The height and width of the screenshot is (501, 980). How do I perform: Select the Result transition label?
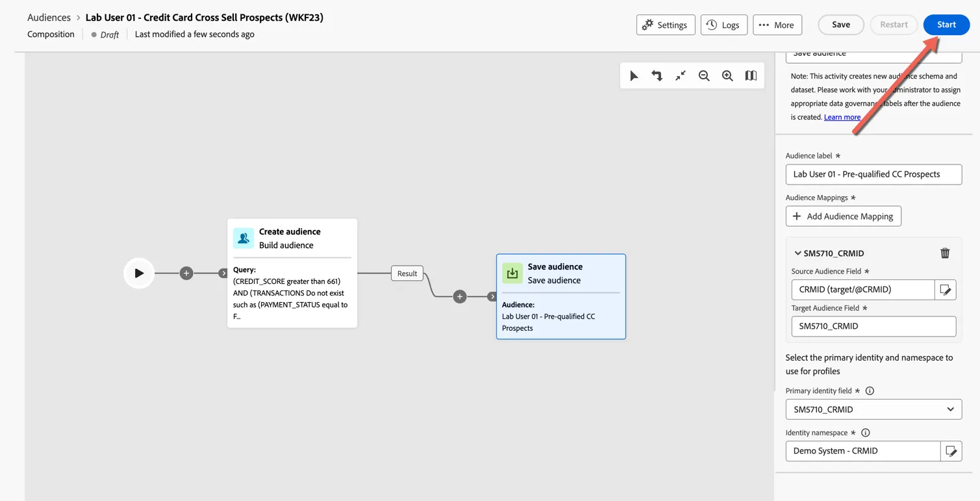click(x=407, y=274)
